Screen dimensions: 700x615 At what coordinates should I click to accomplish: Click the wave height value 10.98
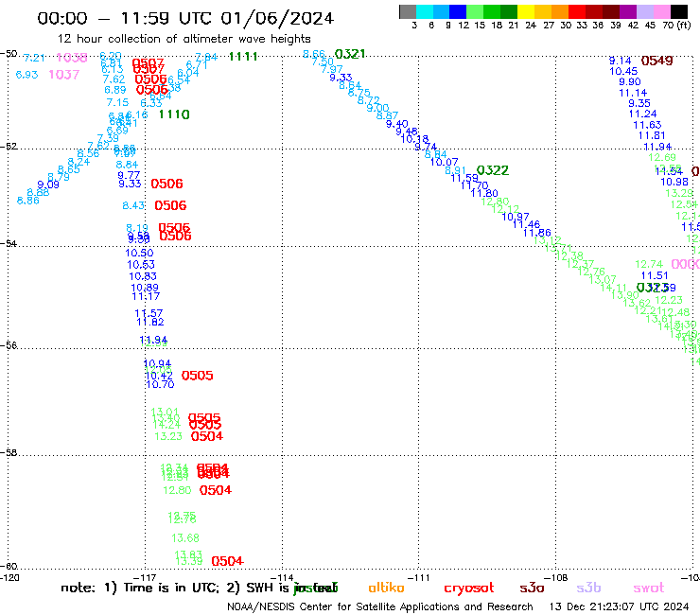coord(674,182)
